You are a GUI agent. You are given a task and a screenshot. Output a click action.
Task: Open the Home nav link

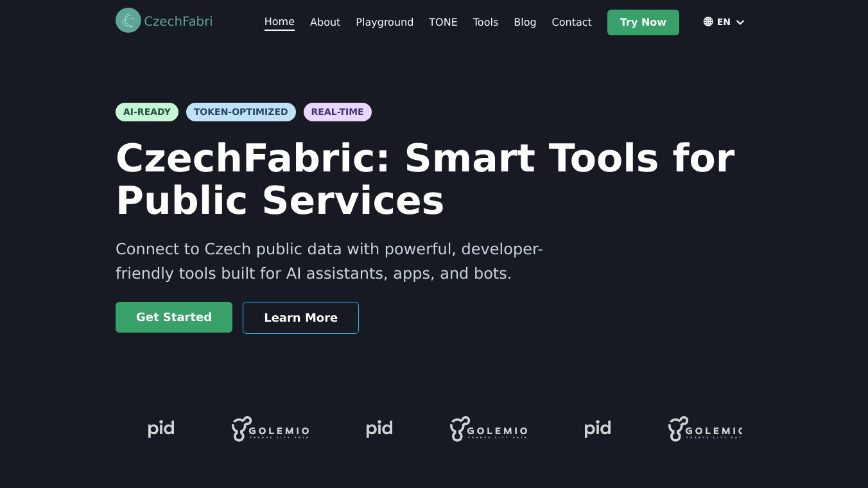[x=279, y=22]
